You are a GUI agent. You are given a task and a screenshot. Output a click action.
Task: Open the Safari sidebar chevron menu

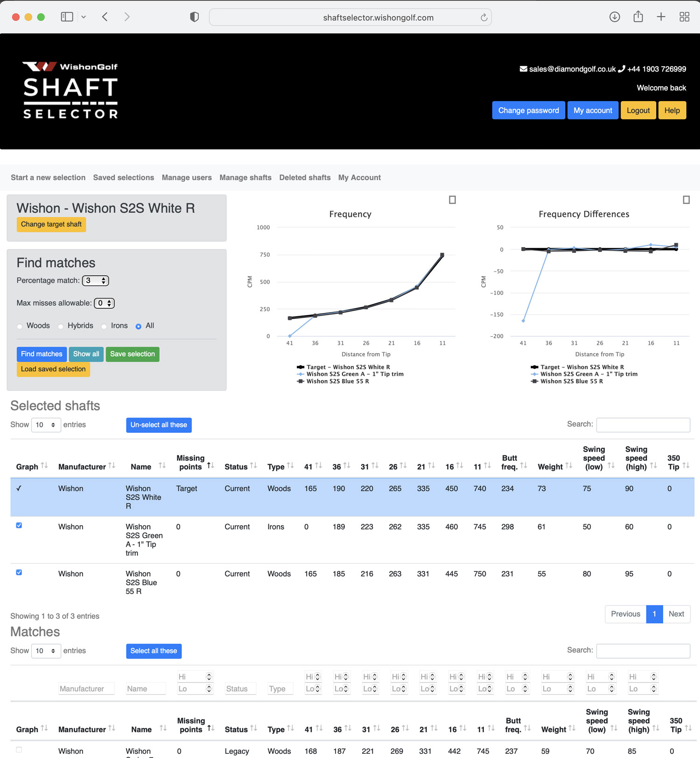84,17
